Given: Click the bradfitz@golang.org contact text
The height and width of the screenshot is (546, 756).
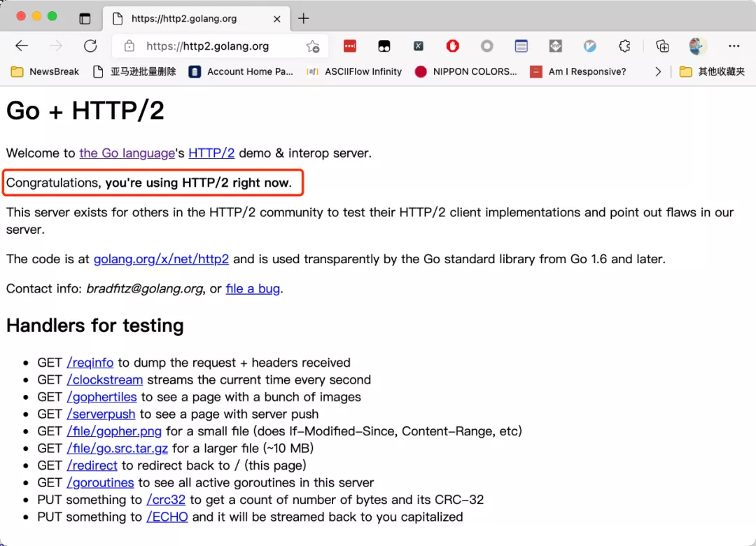Looking at the screenshot, I should (145, 288).
